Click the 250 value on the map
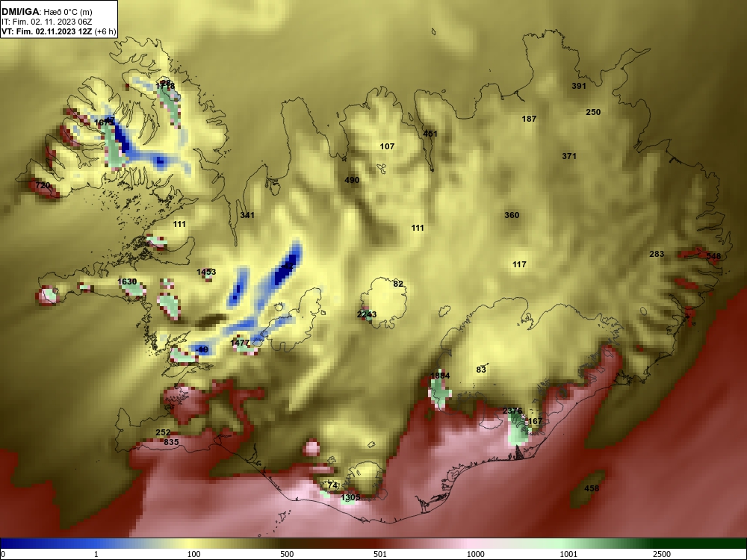 point(593,113)
